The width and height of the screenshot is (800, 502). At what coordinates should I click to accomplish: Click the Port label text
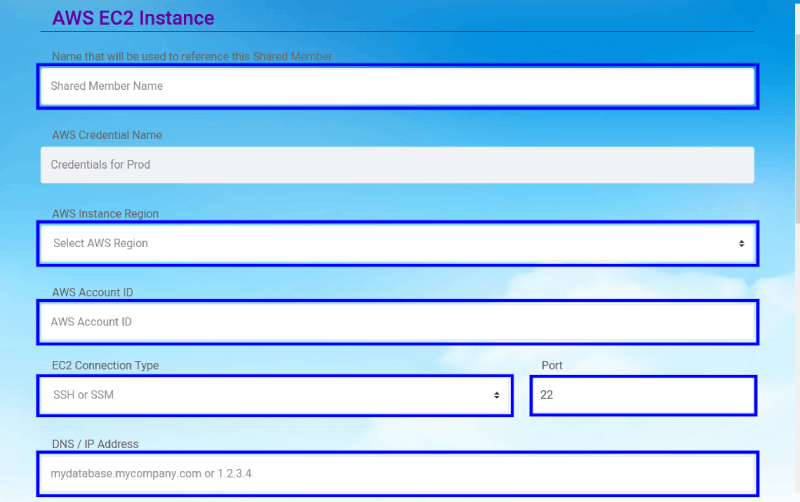552,365
